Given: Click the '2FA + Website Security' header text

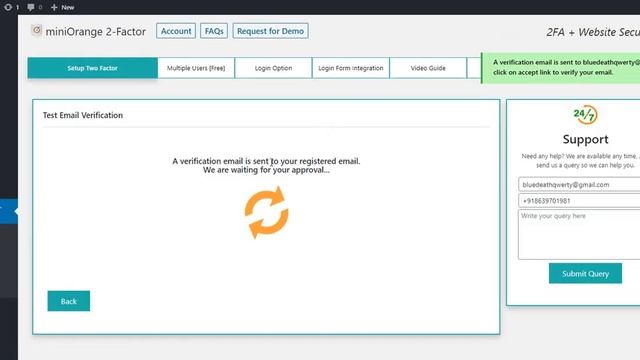Looking at the screenshot, I should [x=593, y=32].
